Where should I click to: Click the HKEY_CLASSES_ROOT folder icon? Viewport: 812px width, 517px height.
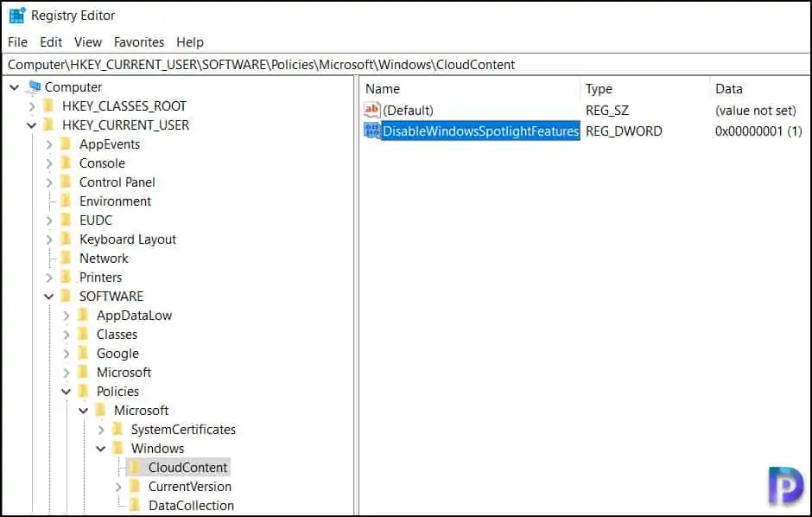click(48, 106)
